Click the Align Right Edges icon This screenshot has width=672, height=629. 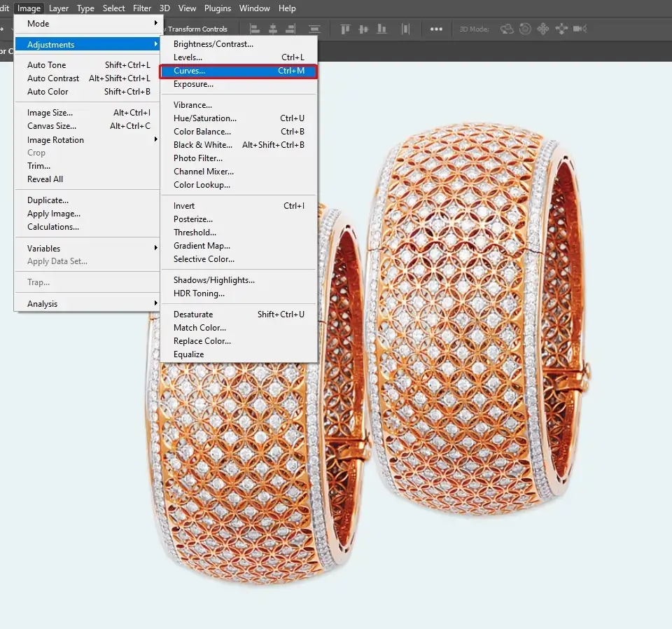coord(290,29)
